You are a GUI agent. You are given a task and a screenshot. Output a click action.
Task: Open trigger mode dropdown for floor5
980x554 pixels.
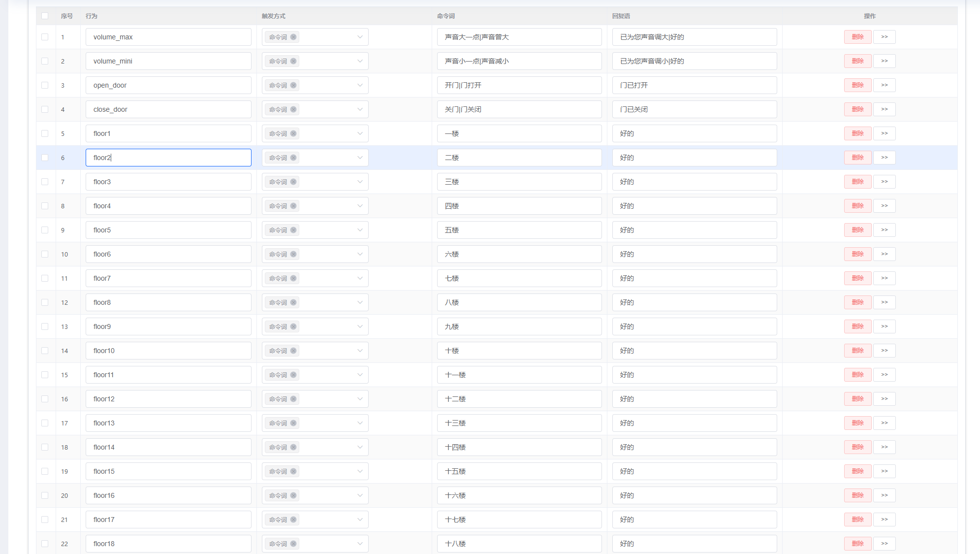tap(360, 230)
